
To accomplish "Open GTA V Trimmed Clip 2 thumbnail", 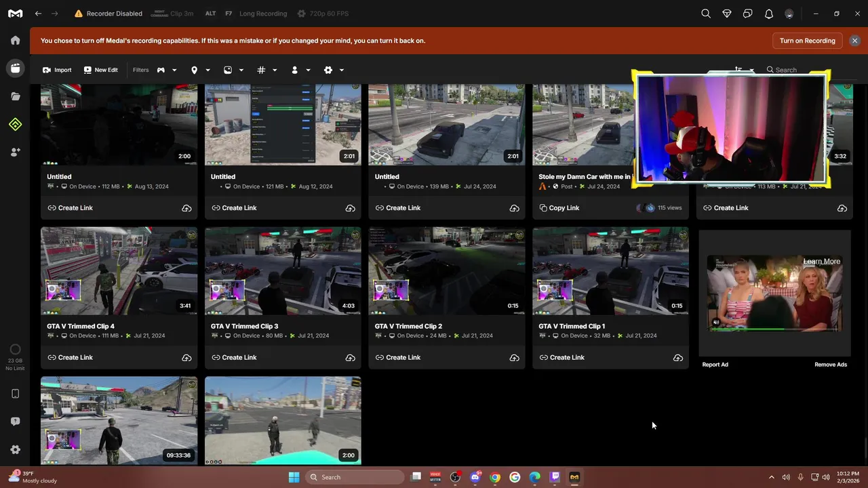I will tap(446, 271).
